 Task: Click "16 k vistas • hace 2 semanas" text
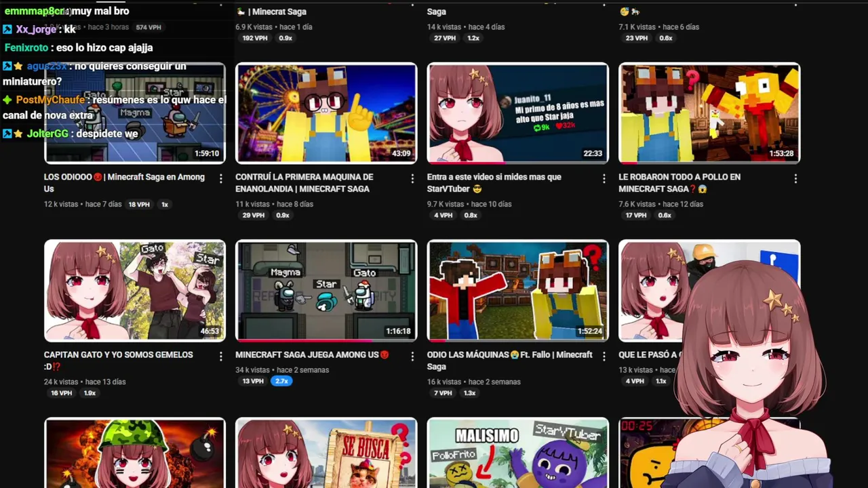coord(474,382)
